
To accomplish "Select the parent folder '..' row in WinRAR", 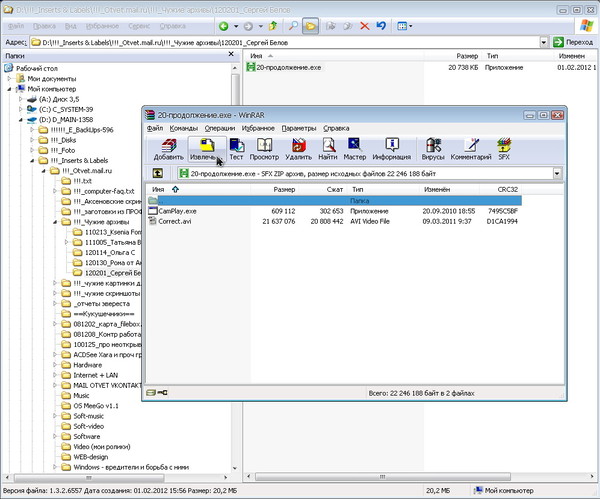I will (334, 201).
